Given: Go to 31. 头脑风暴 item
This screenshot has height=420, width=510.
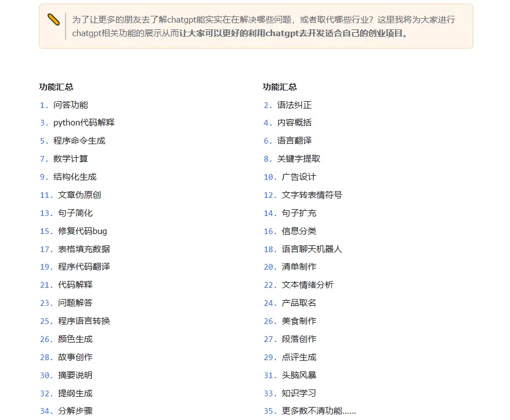Looking at the screenshot, I should (x=290, y=375).
